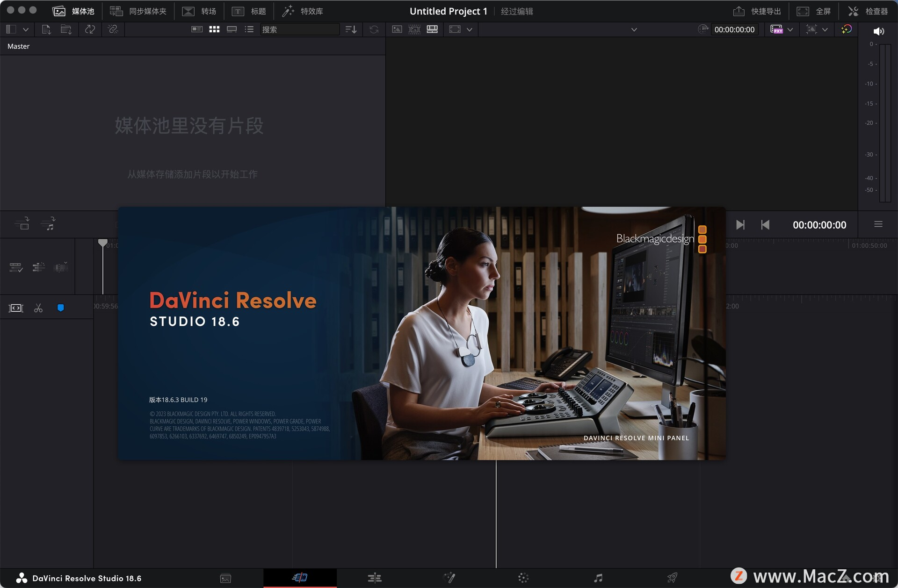Mute audio with the speaker icon
Image resolution: width=898 pixels, height=588 pixels.
click(x=878, y=31)
